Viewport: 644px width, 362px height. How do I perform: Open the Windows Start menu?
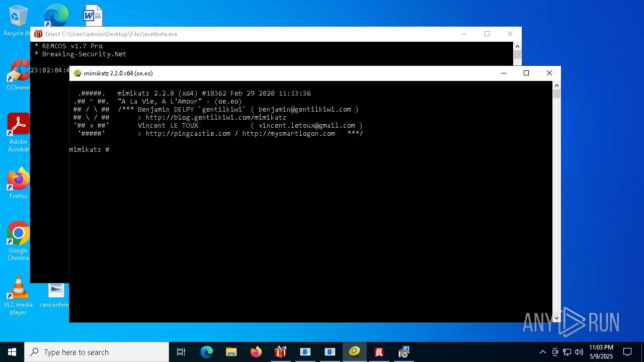pos(12,352)
